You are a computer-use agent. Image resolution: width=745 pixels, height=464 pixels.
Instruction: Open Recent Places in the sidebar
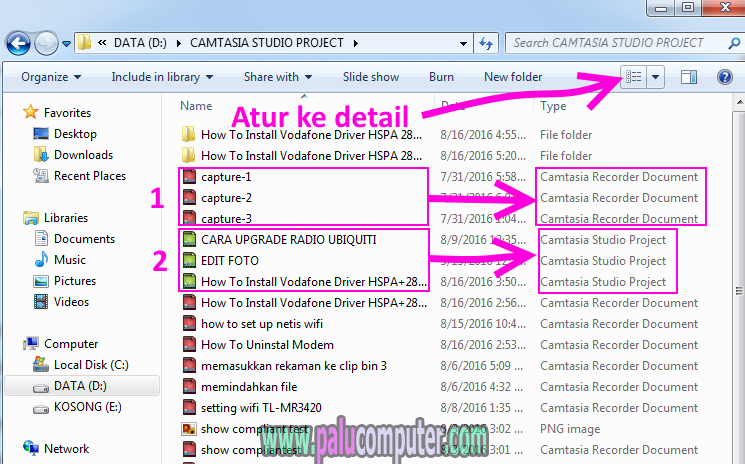pyautogui.click(x=90, y=176)
